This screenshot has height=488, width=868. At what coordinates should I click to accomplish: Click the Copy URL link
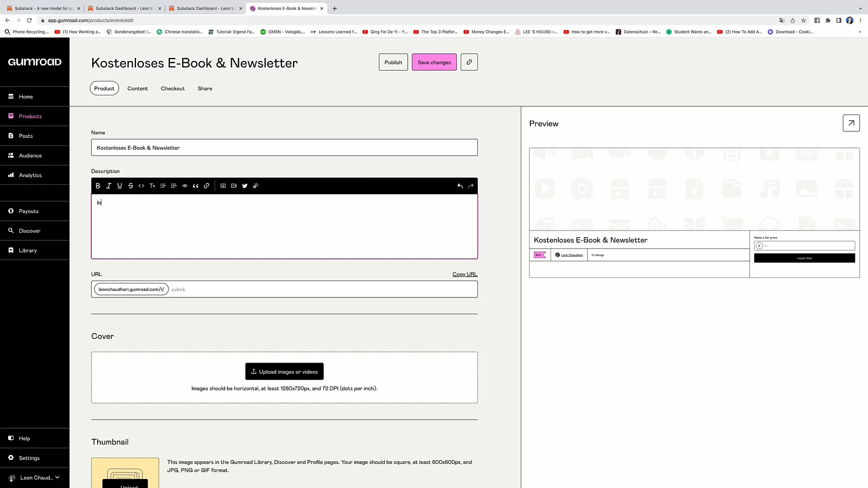click(x=465, y=274)
